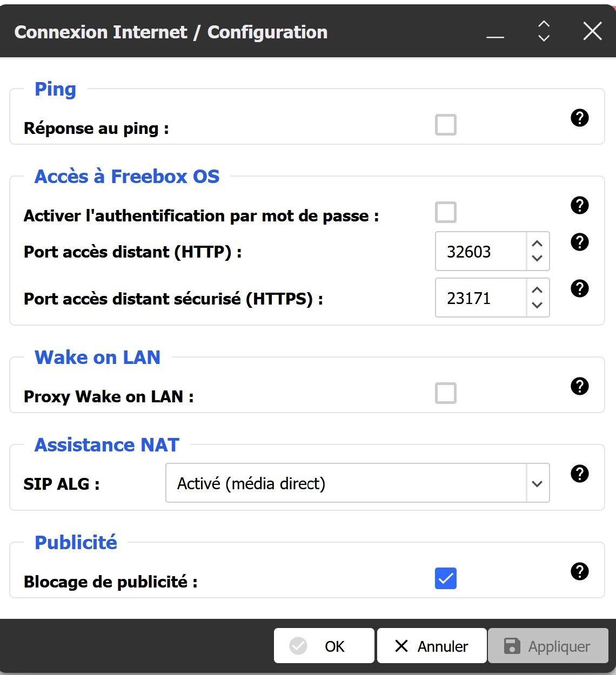This screenshot has width=616, height=675.
Task: Enable password authentication checkbox
Action: coord(446,212)
